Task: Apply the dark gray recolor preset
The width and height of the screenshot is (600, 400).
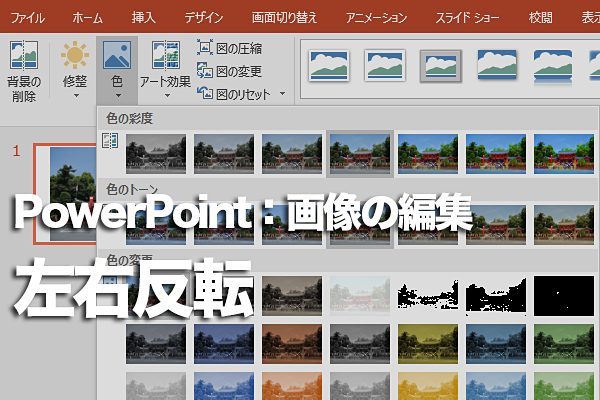Action: point(156,344)
